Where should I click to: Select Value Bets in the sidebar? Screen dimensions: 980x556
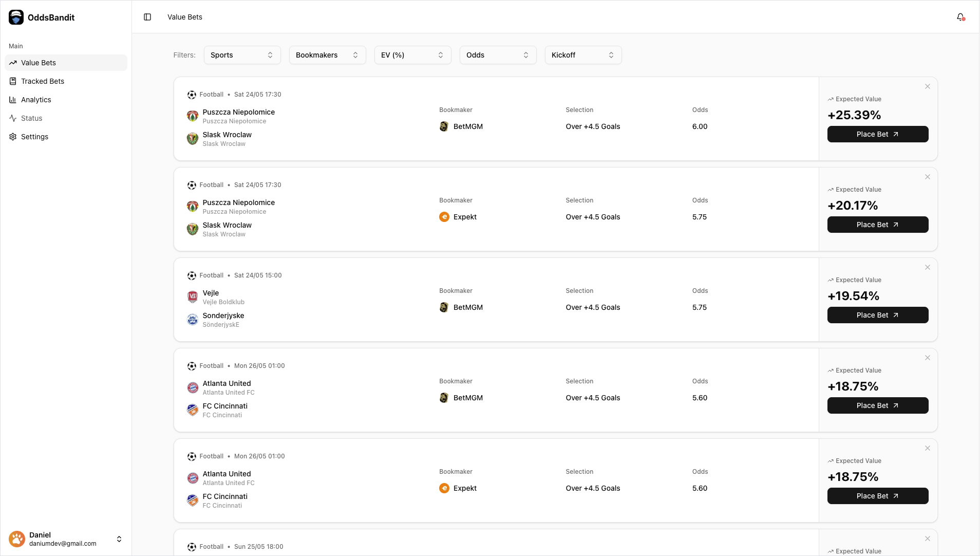coord(38,63)
